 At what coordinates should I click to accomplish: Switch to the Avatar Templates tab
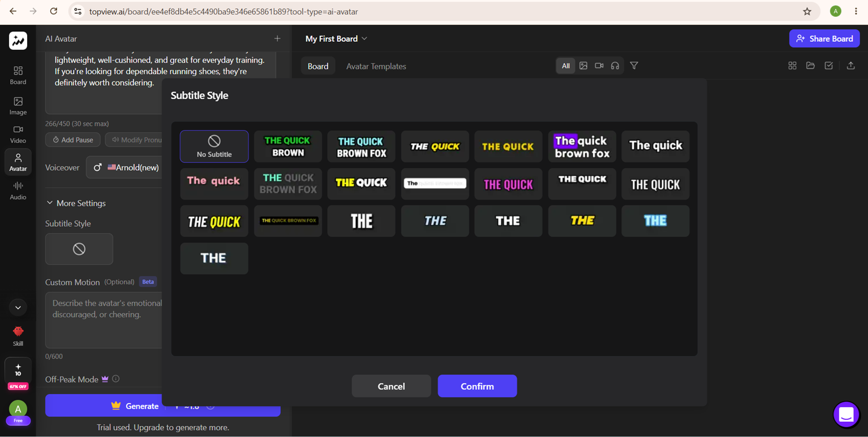(376, 66)
